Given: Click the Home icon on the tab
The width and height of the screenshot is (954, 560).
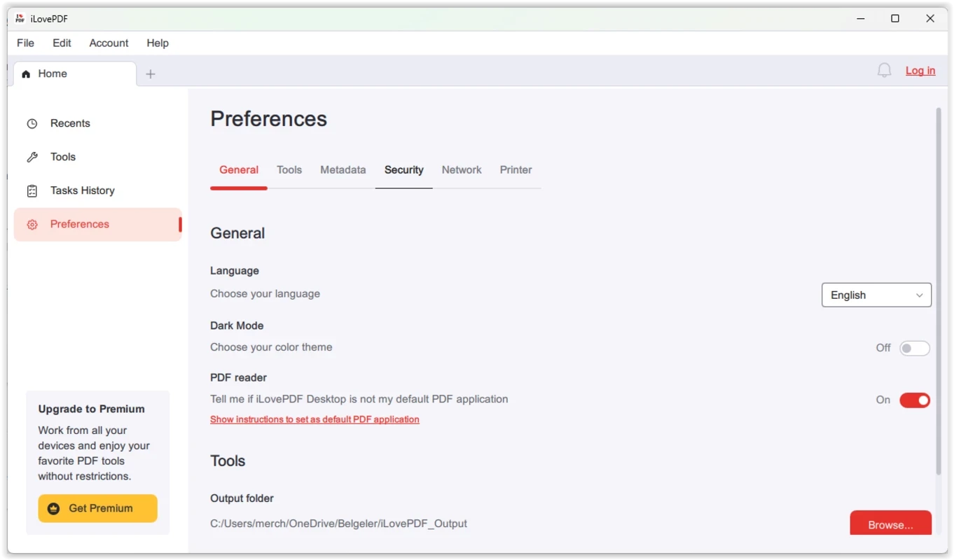Looking at the screenshot, I should click(27, 74).
